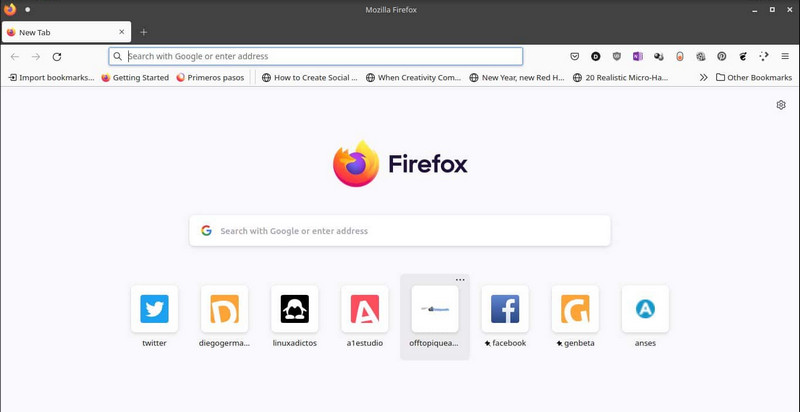Open the 20 Realistic Micro-Ha... bookmark
This screenshot has width=800, height=412.
click(620, 78)
